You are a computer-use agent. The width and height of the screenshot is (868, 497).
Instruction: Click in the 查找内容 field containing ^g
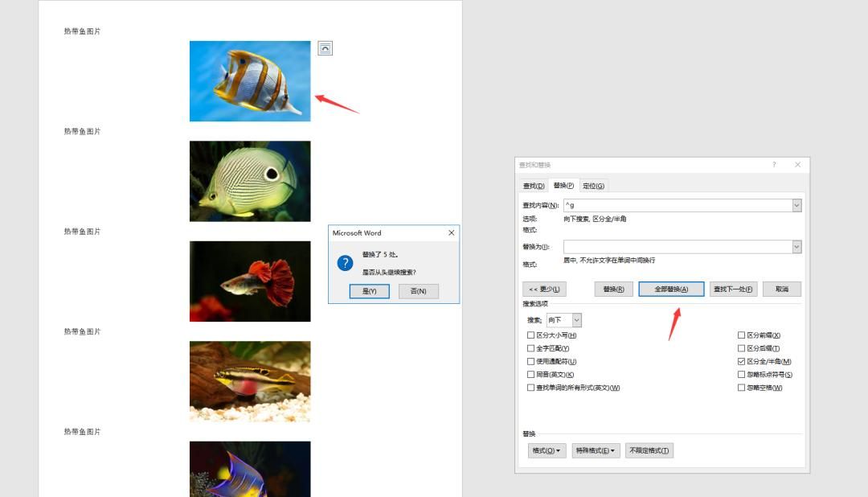coord(678,205)
